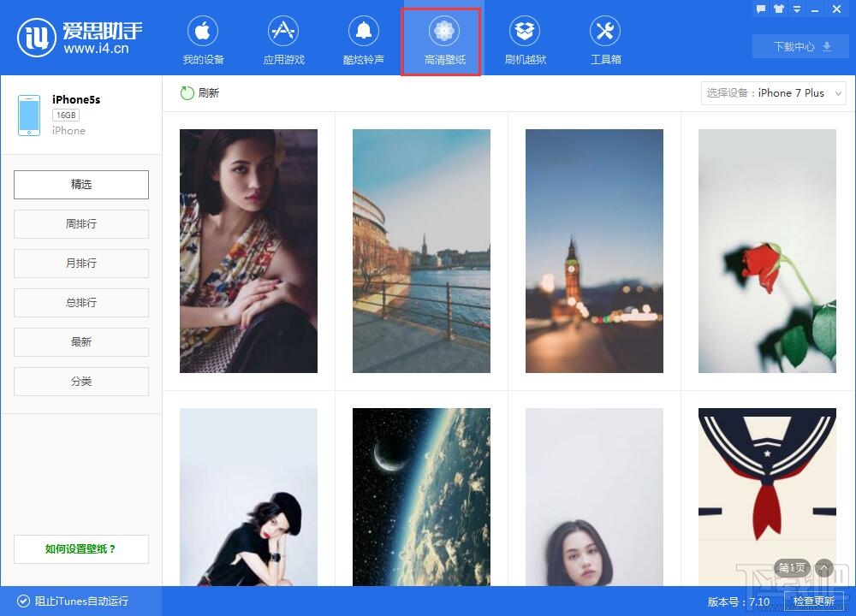
Task: Open the 应用游戏 App Store icon
Action: [x=283, y=31]
